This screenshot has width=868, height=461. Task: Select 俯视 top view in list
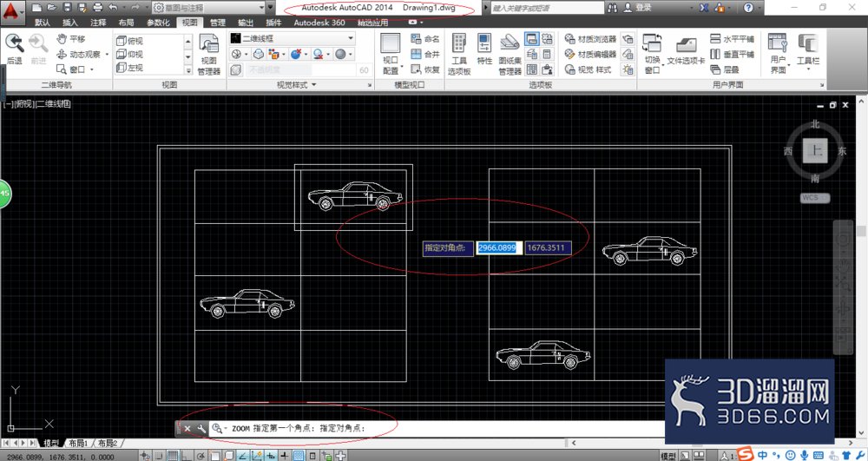131,41
